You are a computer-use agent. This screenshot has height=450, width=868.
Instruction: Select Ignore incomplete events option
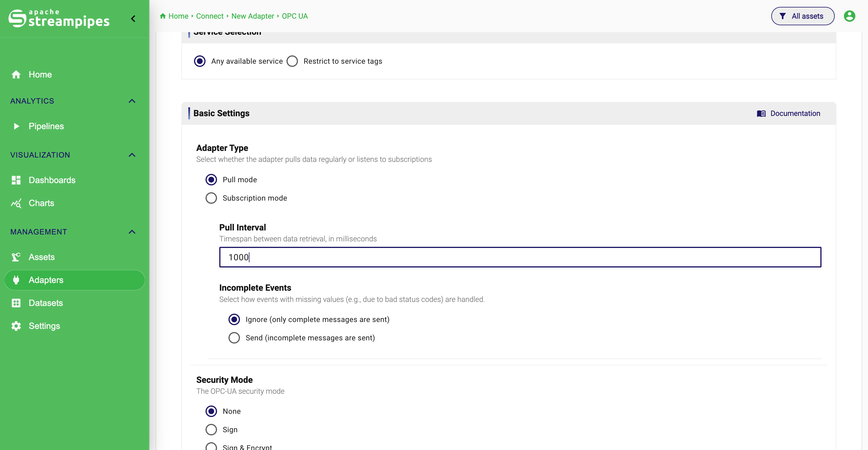pos(234,319)
